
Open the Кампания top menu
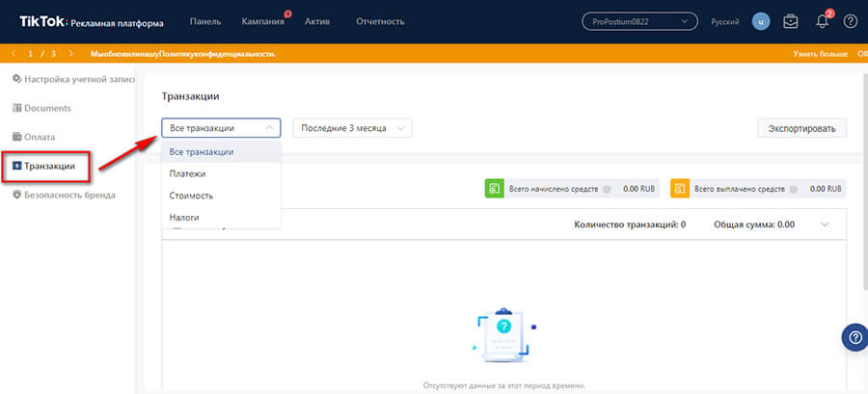point(262,21)
